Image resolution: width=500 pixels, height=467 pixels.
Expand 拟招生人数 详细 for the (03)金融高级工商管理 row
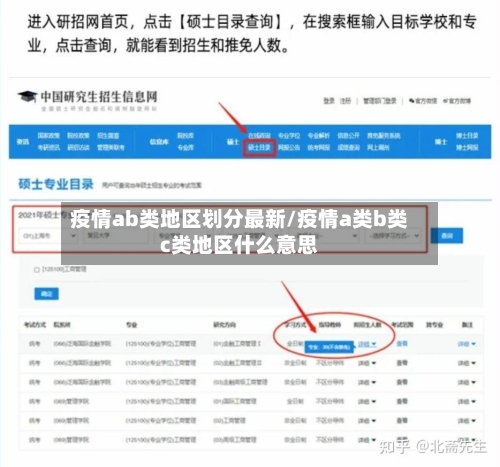tap(367, 382)
